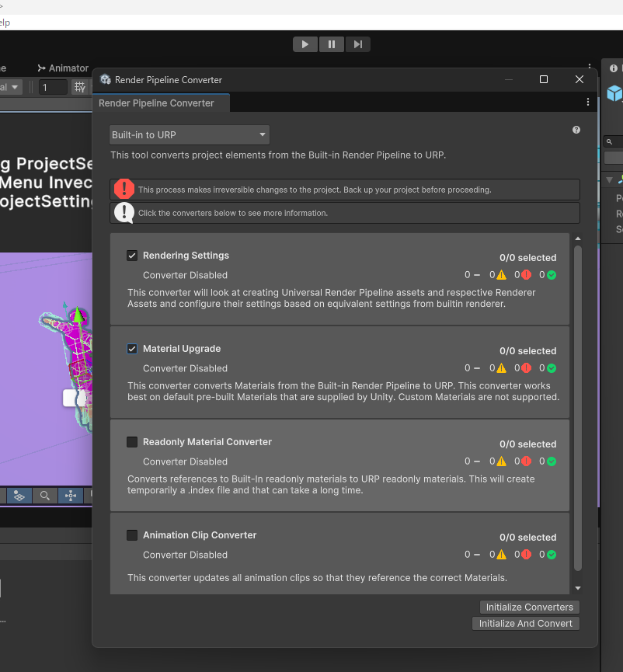Click the blue cube prefab icon in Inspector
This screenshot has height=672, width=623.
click(614, 93)
